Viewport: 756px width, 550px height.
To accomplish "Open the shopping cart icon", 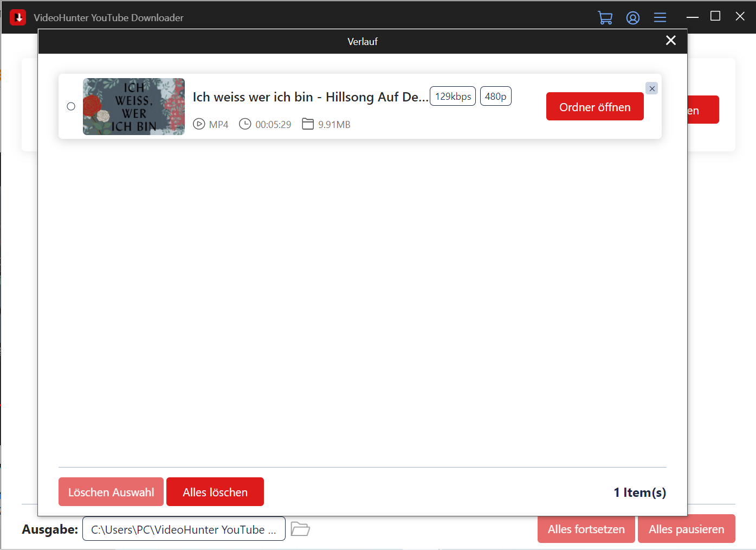I will [x=605, y=18].
